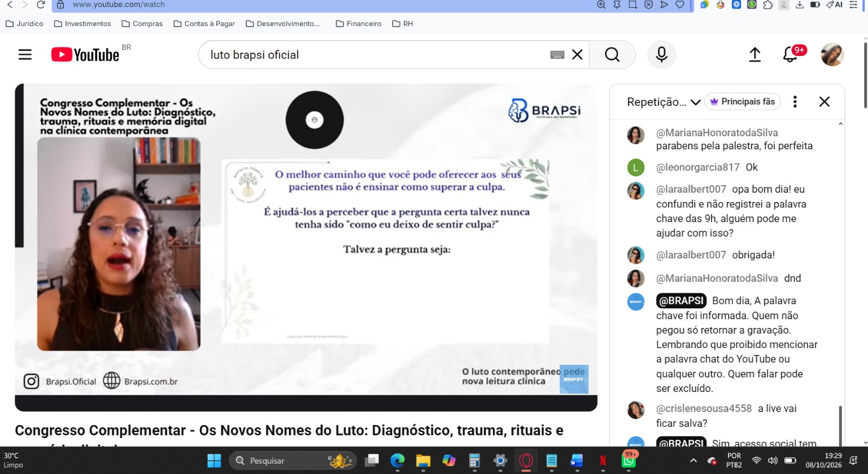Open the browser downloads icon
Viewport: 868px width, 474px height.
800,4
